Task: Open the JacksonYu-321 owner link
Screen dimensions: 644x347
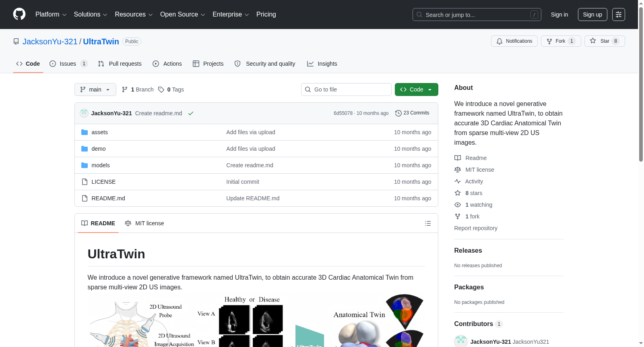Action: pyautogui.click(x=50, y=42)
